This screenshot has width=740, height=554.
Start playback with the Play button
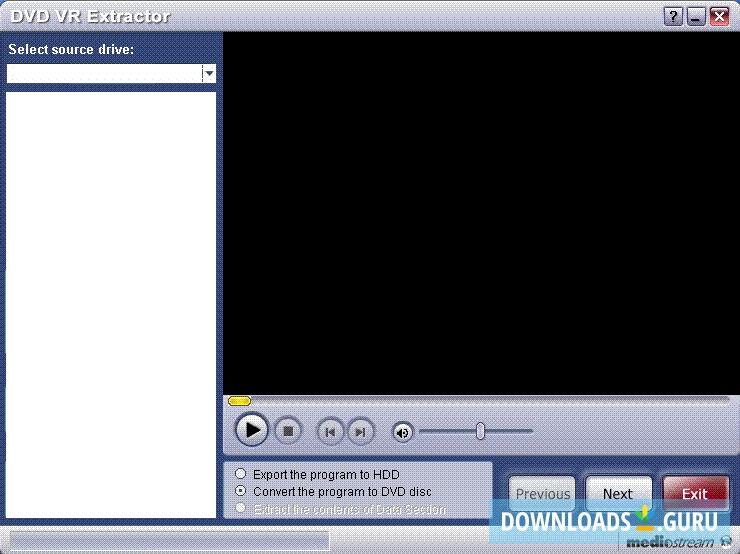click(252, 430)
